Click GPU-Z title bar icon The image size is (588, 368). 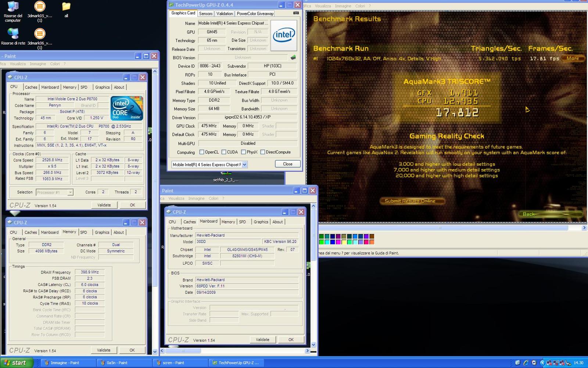[171, 5]
